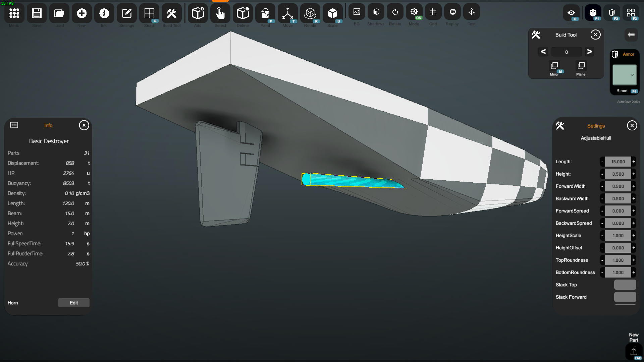
Task: Click the Delete part tool
Action: click(243, 14)
